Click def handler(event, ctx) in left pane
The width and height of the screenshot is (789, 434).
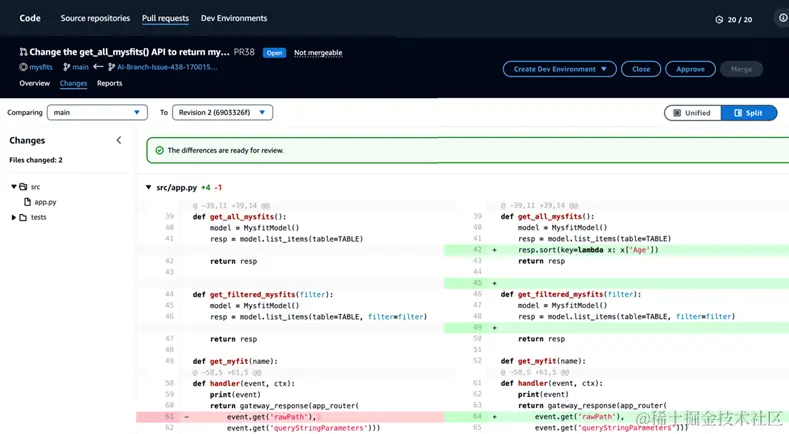[x=244, y=384]
